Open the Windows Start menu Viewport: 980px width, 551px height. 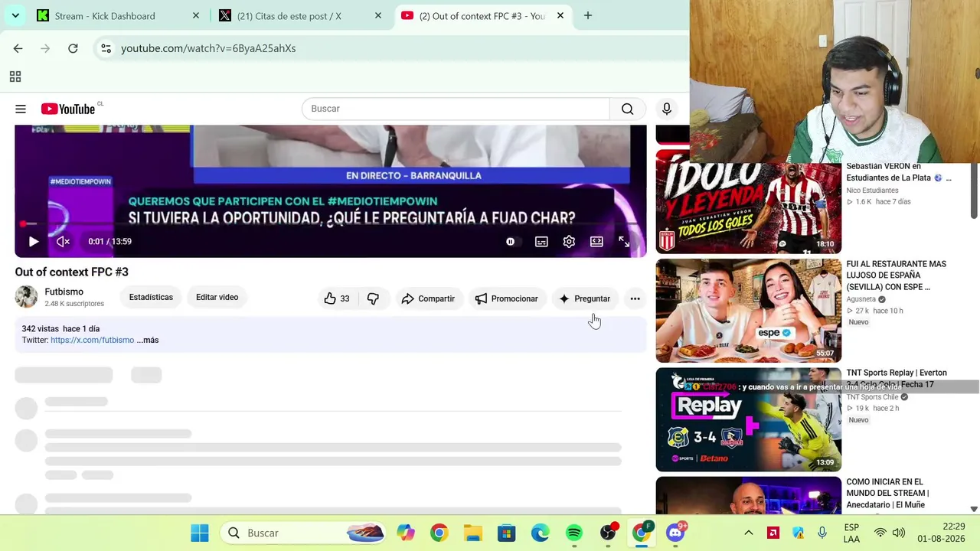200,533
